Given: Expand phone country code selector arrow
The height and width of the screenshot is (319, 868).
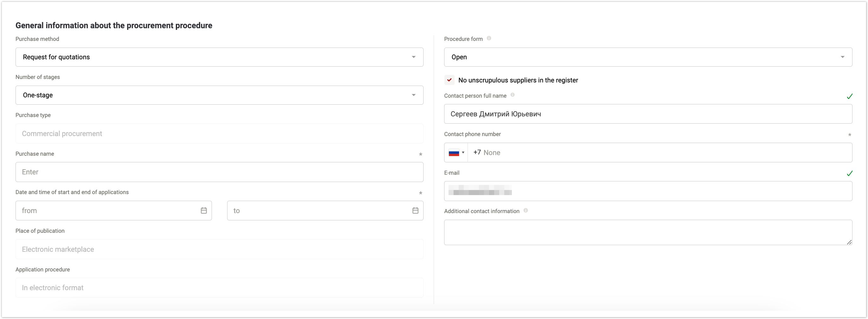Looking at the screenshot, I should point(463,153).
